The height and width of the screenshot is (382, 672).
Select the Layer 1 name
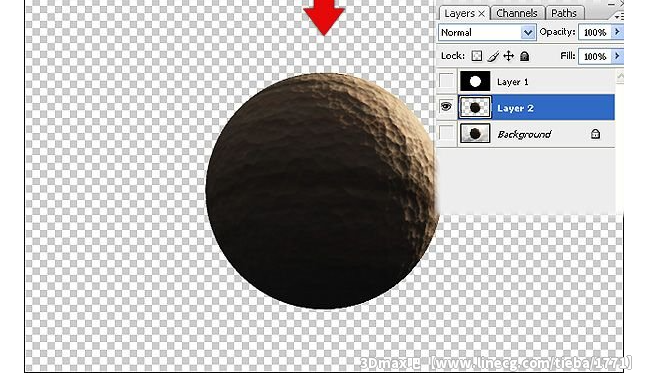coord(513,82)
